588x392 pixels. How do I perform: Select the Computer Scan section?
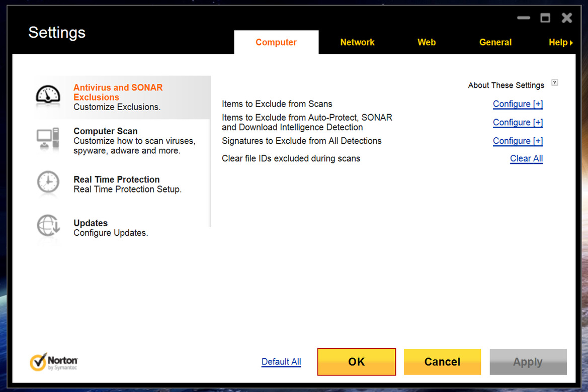122,141
